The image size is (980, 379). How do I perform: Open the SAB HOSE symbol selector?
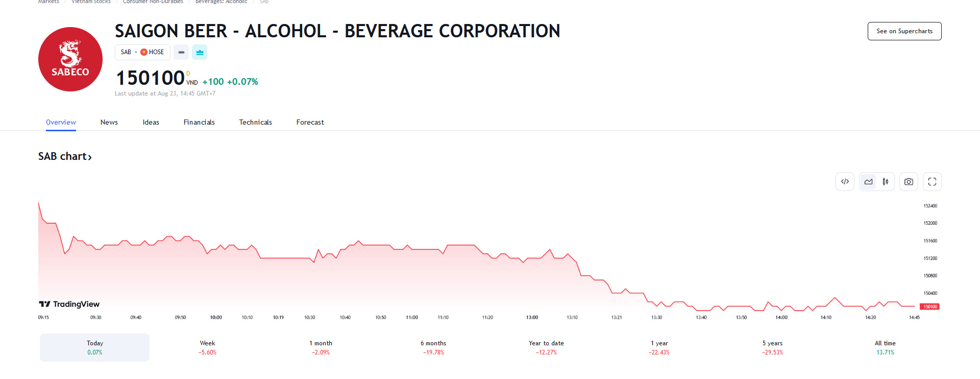point(142,52)
